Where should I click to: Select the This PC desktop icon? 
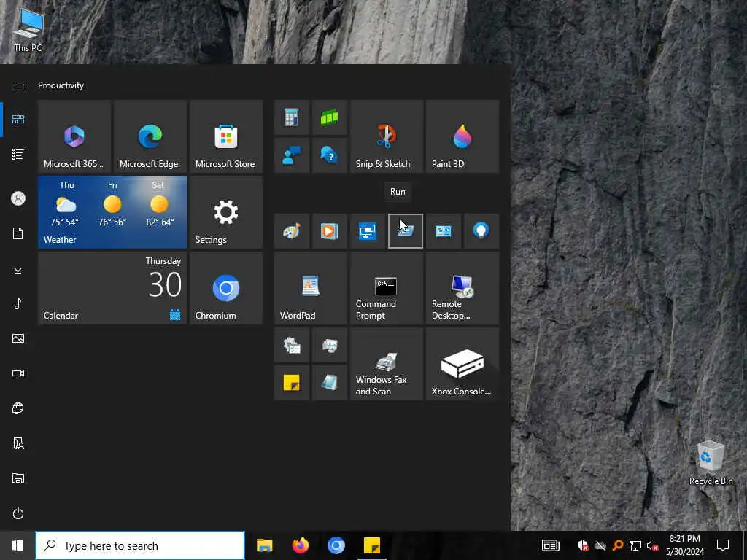pos(28,31)
